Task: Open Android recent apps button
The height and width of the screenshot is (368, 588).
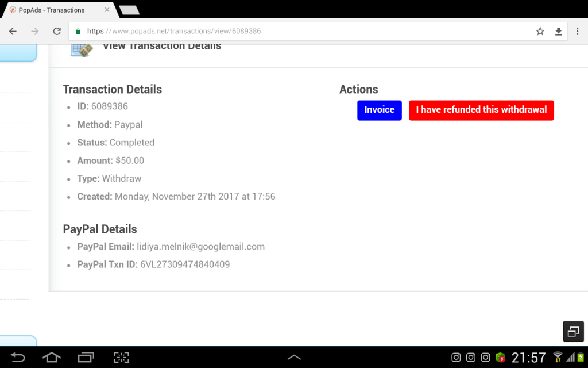Action: pos(86,357)
